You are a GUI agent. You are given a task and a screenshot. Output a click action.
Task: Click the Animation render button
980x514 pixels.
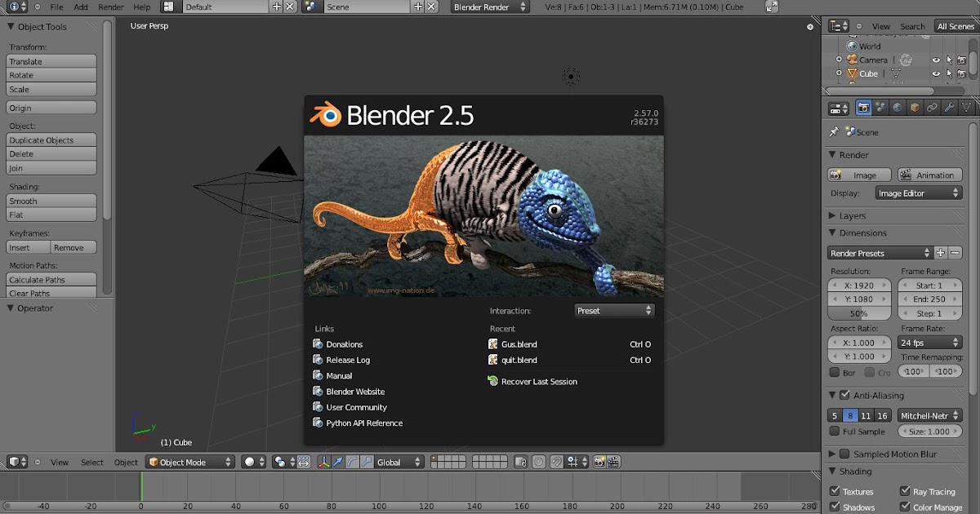[929, 174]
